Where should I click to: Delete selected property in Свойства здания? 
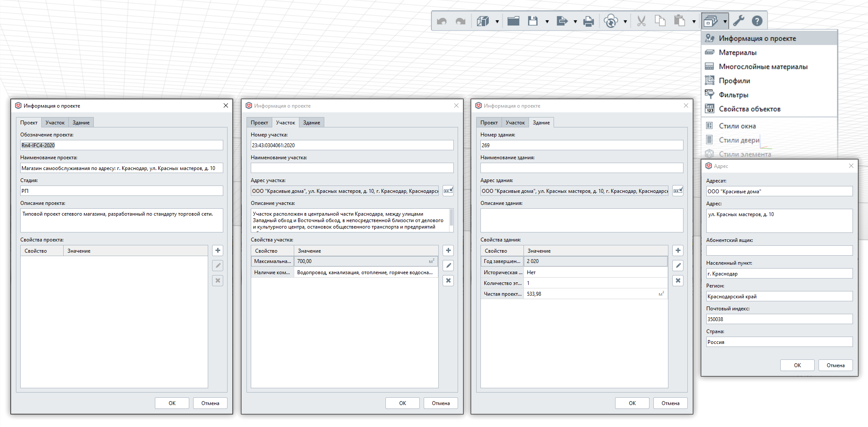(x=678, y=281)
